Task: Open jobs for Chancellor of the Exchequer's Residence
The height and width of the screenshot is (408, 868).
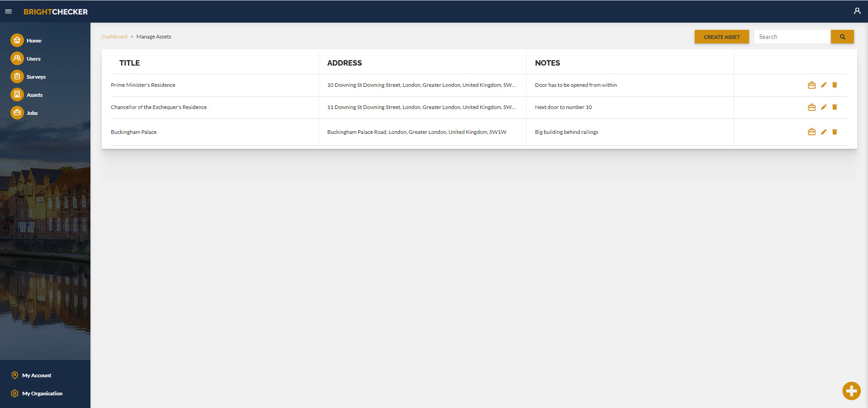Action: (x=811, y=107)
